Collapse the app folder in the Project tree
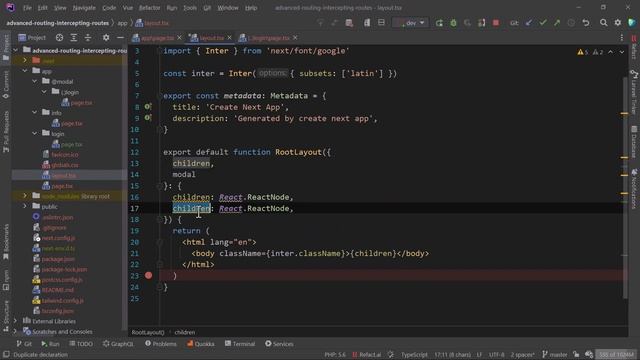640x360 pixels. [25, 71]
